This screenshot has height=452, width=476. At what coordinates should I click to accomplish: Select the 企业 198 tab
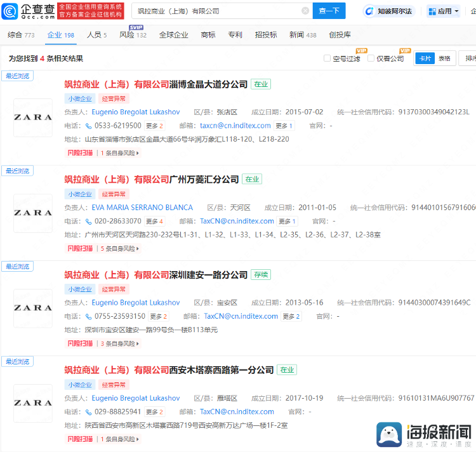(61, 35)
